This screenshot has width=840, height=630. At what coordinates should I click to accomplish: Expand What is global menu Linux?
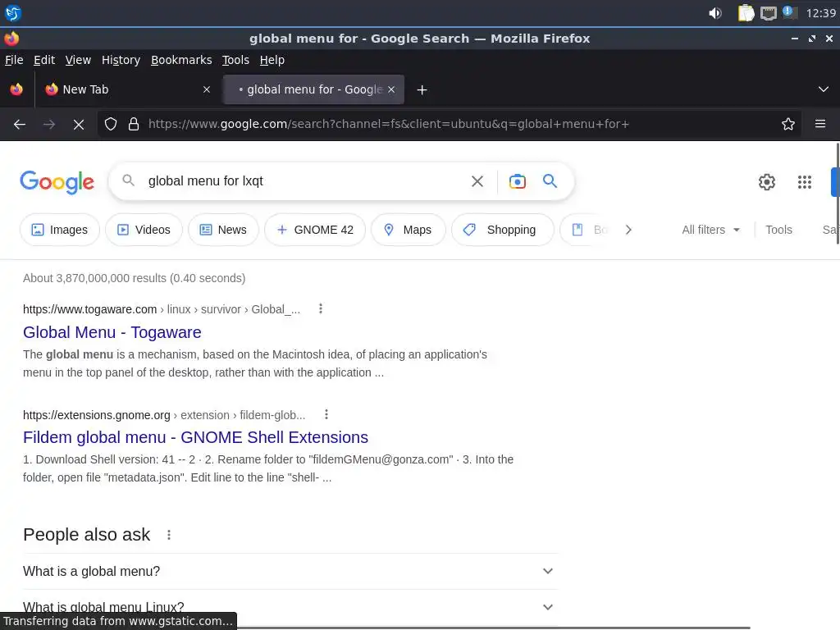pos(290,607)
